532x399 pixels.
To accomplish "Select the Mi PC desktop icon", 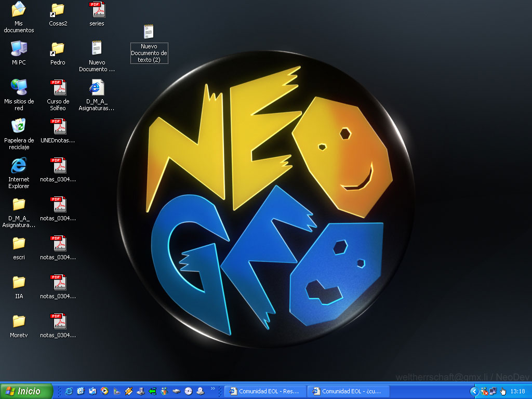I will [19, 48].
